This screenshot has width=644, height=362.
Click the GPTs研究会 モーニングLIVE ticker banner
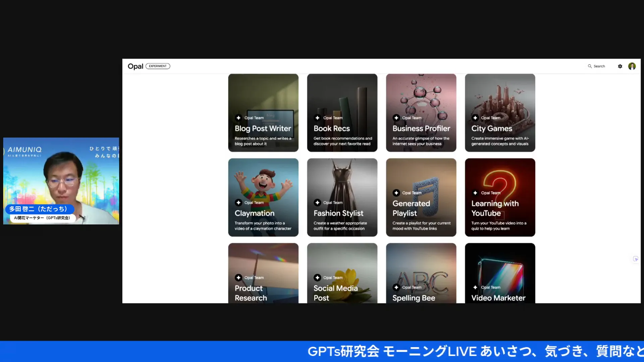click(322, 351)
